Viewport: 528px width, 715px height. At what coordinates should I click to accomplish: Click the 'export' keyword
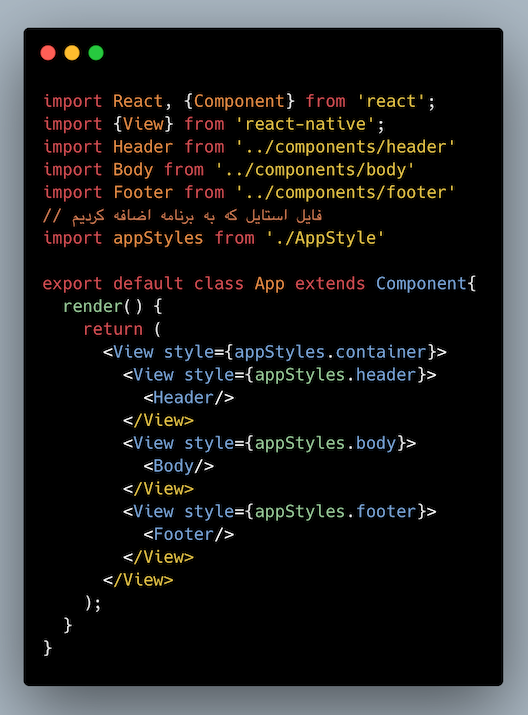coord(72,284)
